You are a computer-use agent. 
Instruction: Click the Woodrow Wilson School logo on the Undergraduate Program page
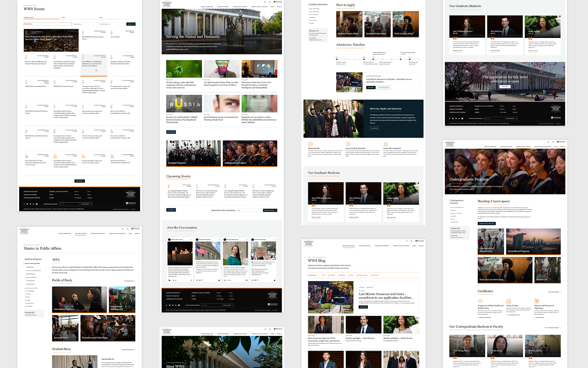(x=450, y=144)
